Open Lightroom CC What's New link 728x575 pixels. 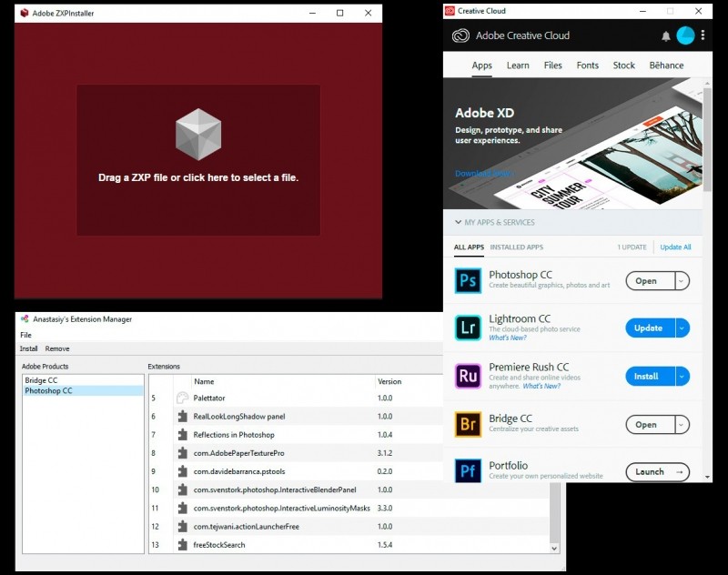pyautogui.click(x=508, y=338)
